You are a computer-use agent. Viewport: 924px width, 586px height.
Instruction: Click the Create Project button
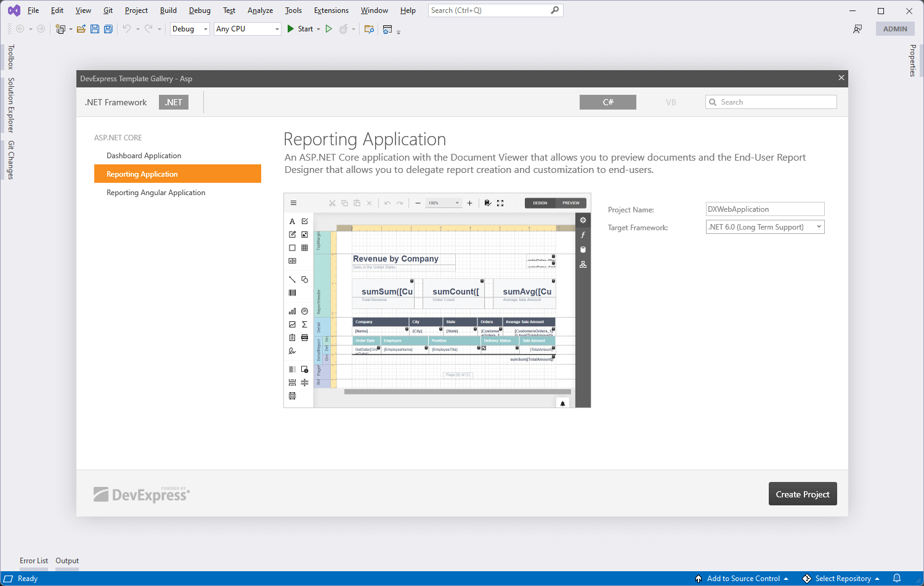(802, 493)
